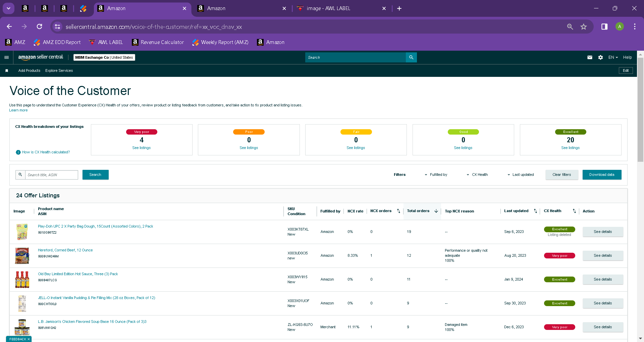Image resolution: width=644 pixels, height=342 pixels.
Task: Click the How is CX Health calculated link
Action: point(46,152)
